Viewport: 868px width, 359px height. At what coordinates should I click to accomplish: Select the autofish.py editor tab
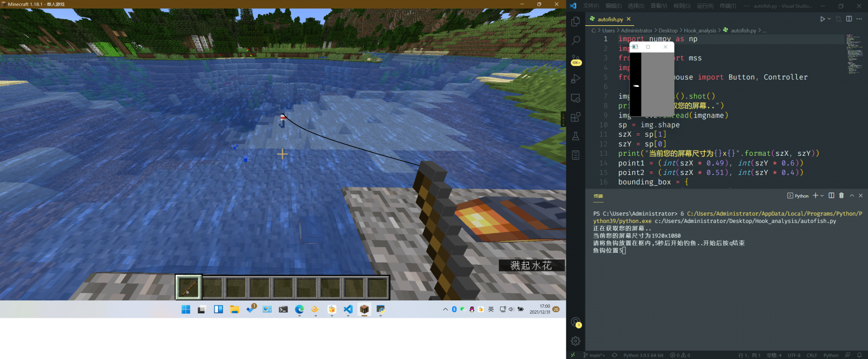tap(611, 18)
